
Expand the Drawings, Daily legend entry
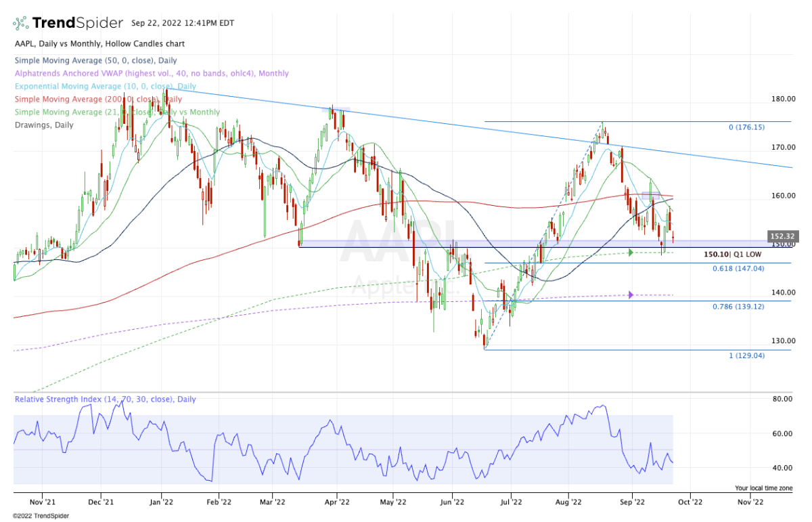(x=43, y=125)
